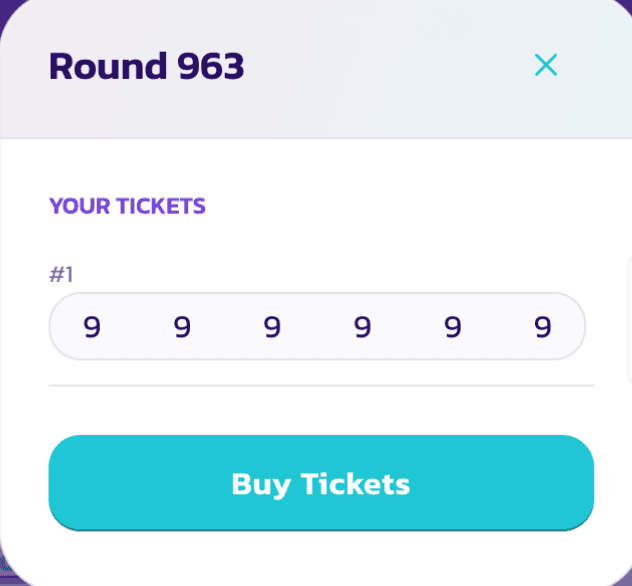Select the second digit of ticket #1

click(x=182, y=327)
